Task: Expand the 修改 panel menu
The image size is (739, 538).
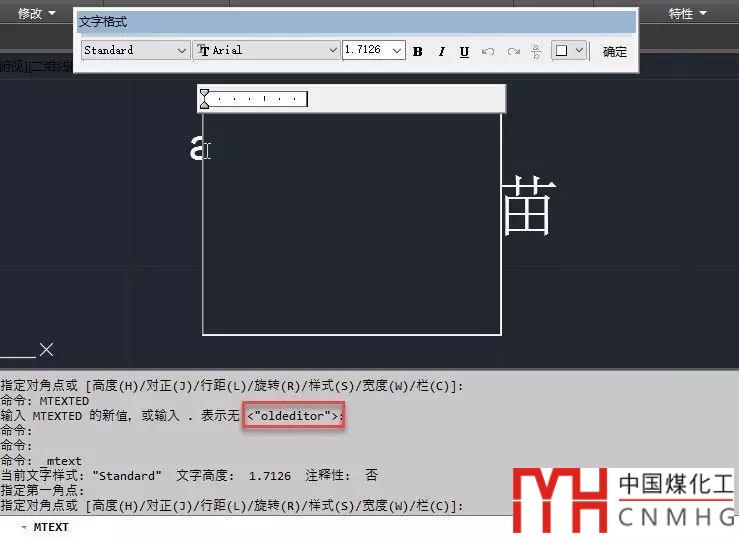Action: click(x=37, y=13)
